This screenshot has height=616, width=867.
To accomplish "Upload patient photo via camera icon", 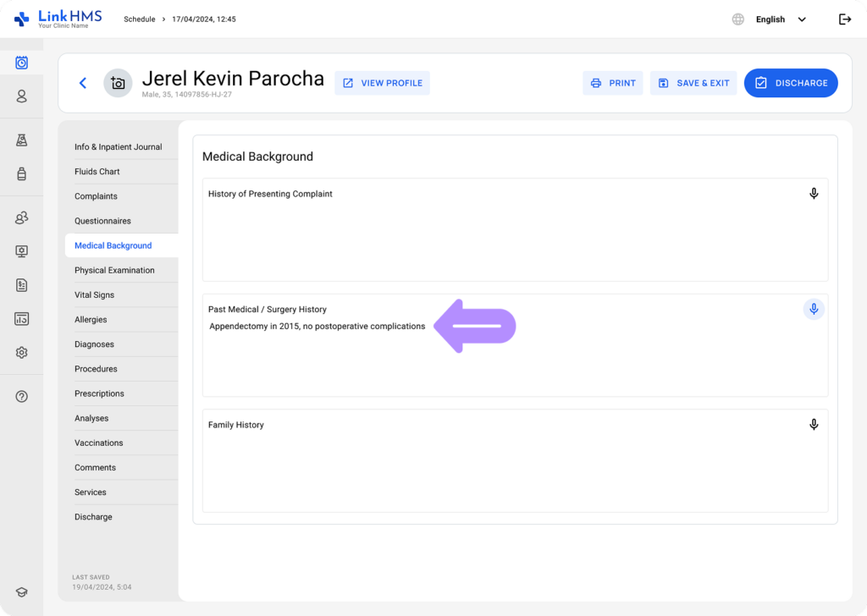I will 118,83.
